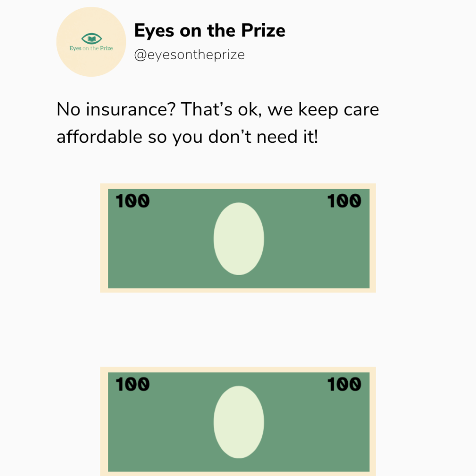Screen dimensions: 476x476
Task: Click the cream border of bottom bill
Action: point(238,370)
